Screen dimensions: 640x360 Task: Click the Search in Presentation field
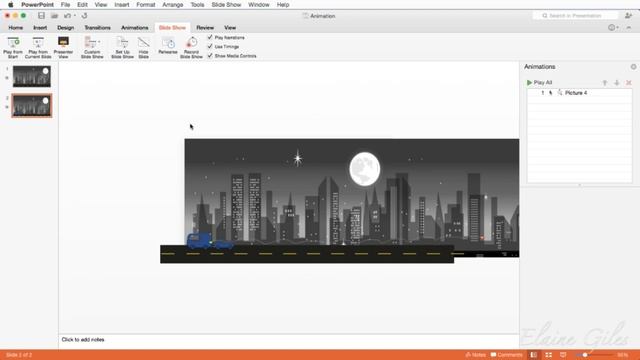click(576, 16)
